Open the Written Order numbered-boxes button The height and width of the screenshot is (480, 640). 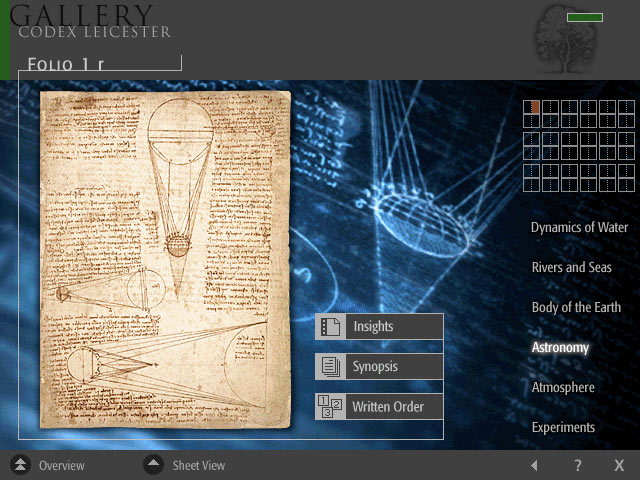[379, 407]
